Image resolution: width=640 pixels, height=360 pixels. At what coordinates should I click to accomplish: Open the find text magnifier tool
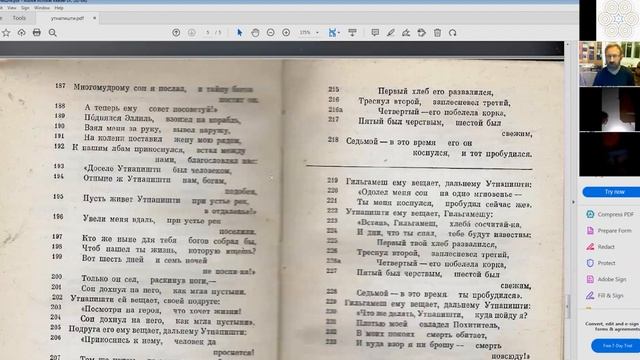point(53,33)
